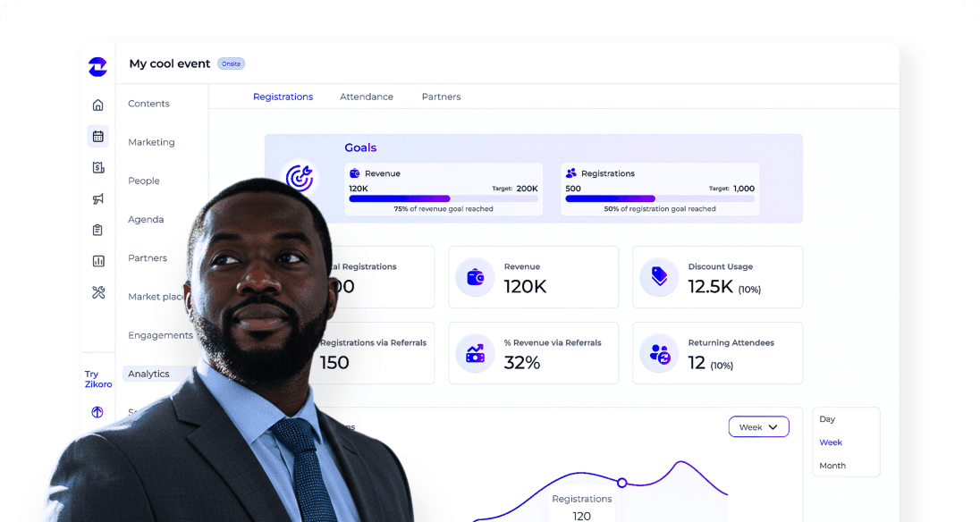Open the megaphone marketing sidebar icon
This screenshot has width=980, height=522.
coord(98,198)
